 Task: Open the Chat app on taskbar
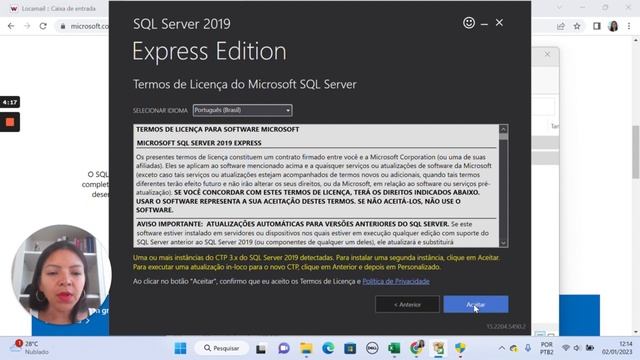(x=284, y=348)
